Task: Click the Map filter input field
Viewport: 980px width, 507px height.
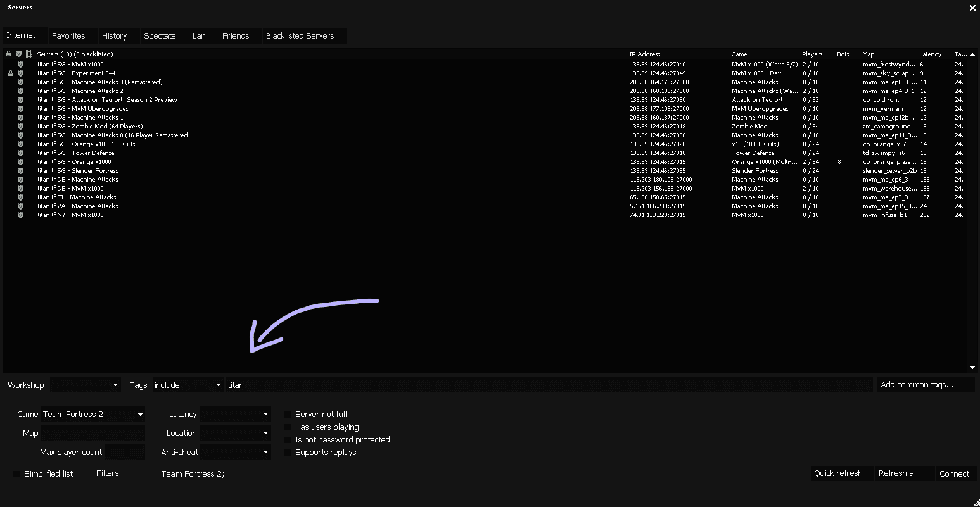Action: click(x=93, y=434)
